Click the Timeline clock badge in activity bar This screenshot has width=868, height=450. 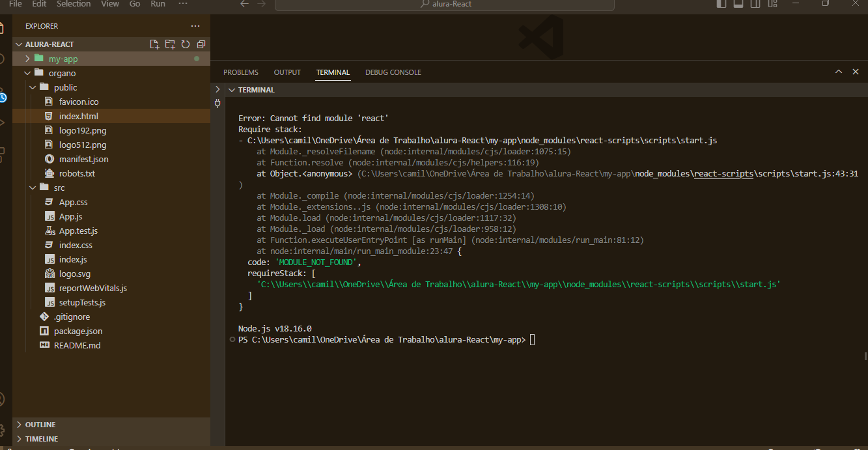(x=3, y=98)
